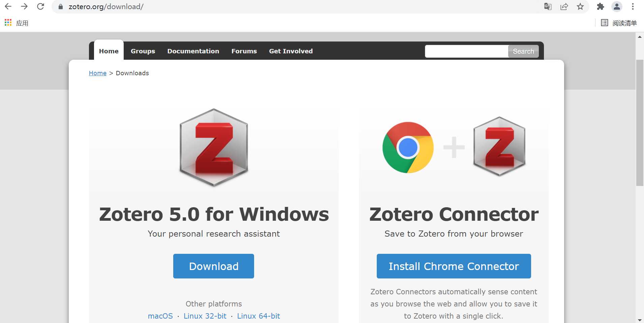Click the vertical scrollbar thumb
The image size is (644, 323).
[x=640, y=123]
